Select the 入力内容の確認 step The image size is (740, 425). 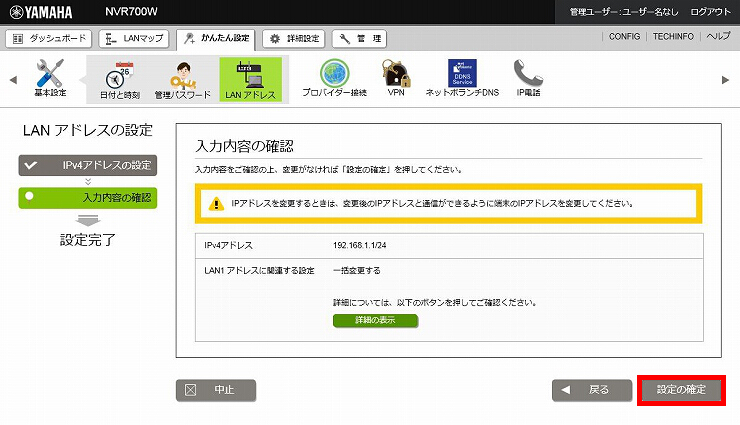click(x=88, y=198)
